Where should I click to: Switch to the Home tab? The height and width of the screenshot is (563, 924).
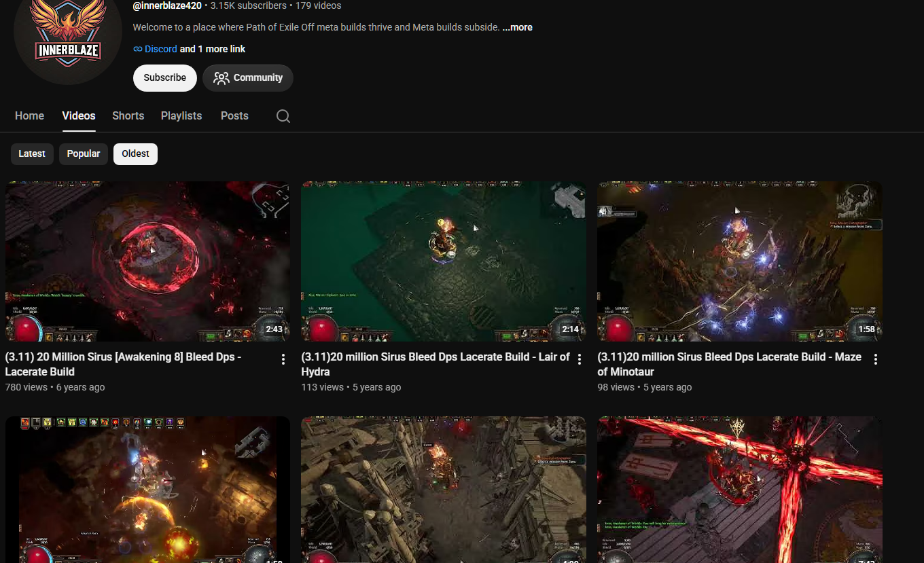[29, 116]
